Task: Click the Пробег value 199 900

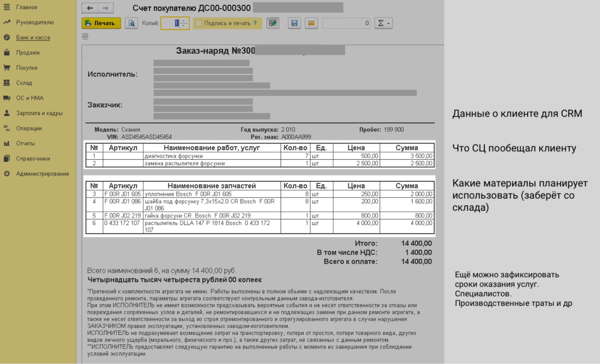Action: [393, 130]
